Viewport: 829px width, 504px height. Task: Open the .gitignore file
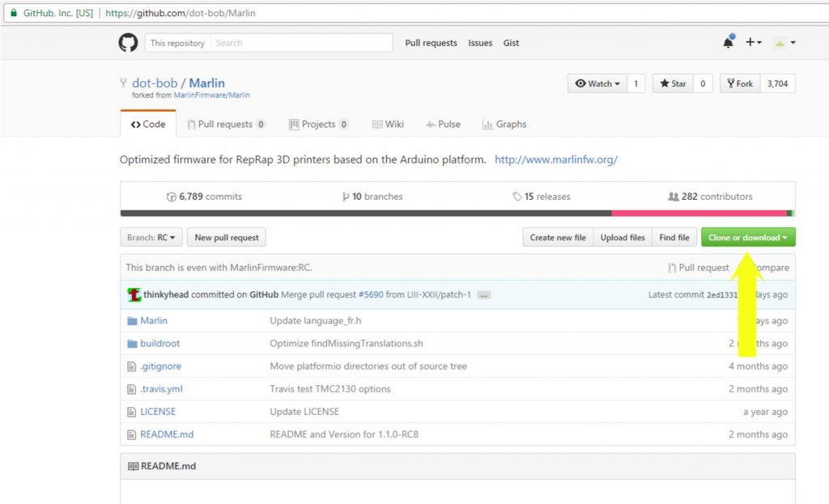tap(161, 366)
